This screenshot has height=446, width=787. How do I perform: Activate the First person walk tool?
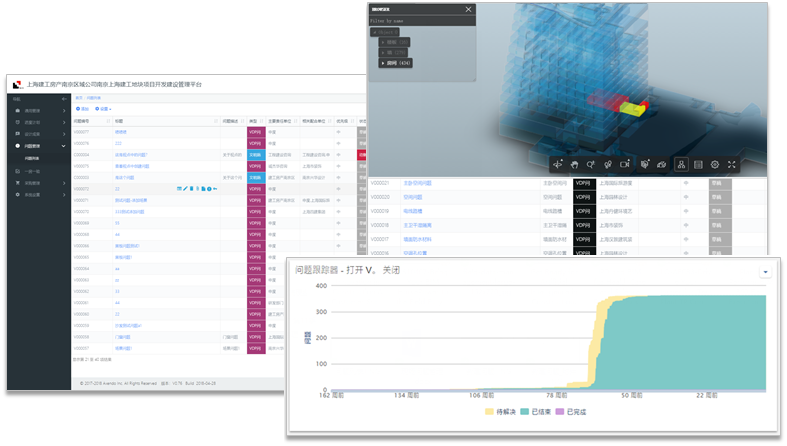608,165
